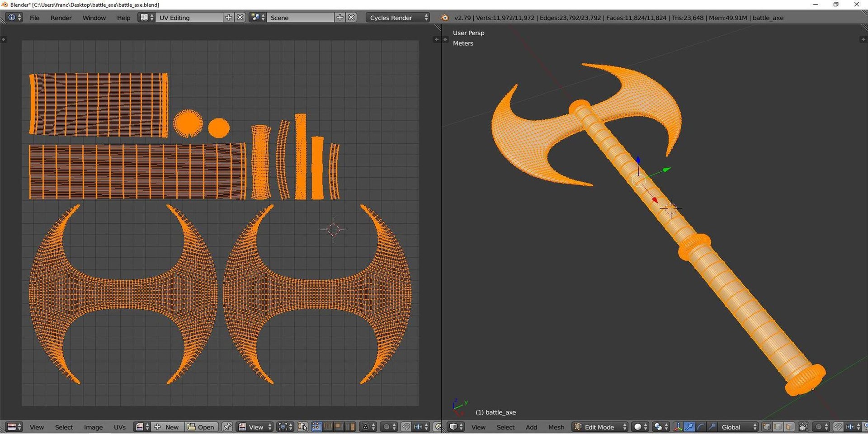Viewport: 868px width, 434px height.
Task: Open the Cycles Render engine dropdown
Action: click(398, 17)
